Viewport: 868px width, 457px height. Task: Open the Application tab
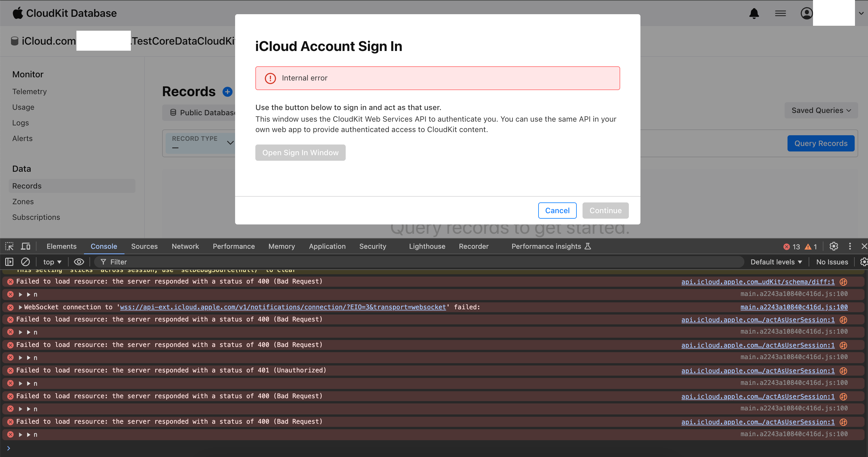coord(327,246)
